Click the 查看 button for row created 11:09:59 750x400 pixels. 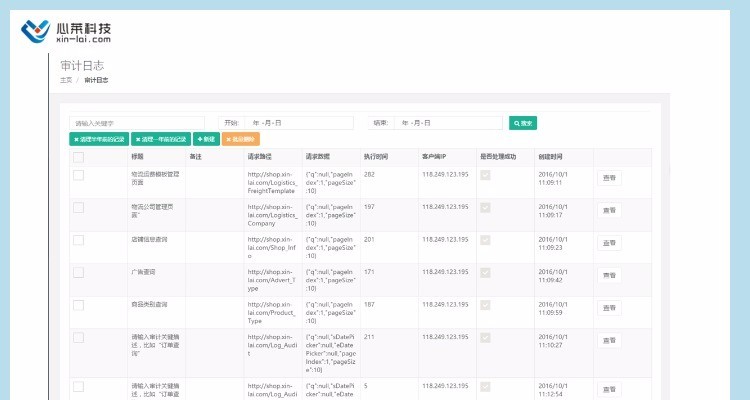pos(609,308)
